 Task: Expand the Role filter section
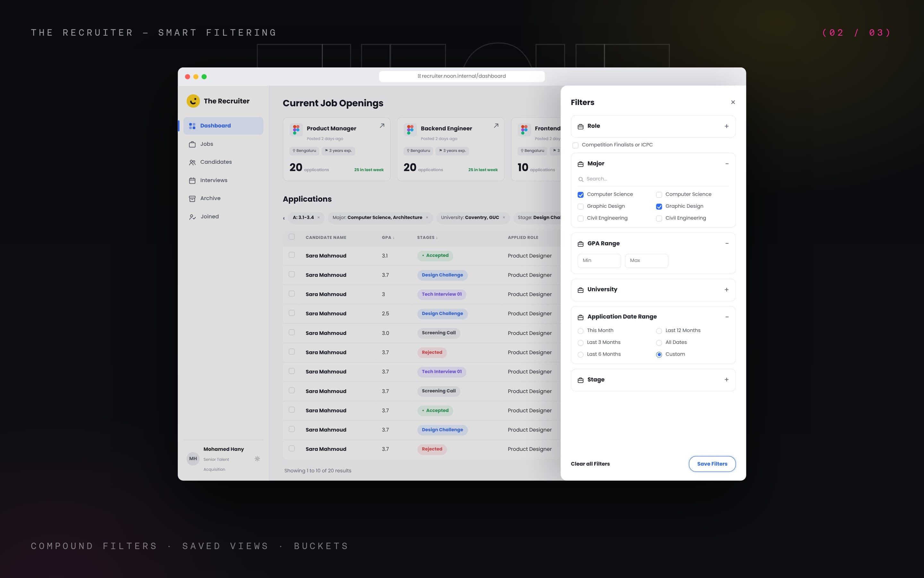[x=727, y=126]
